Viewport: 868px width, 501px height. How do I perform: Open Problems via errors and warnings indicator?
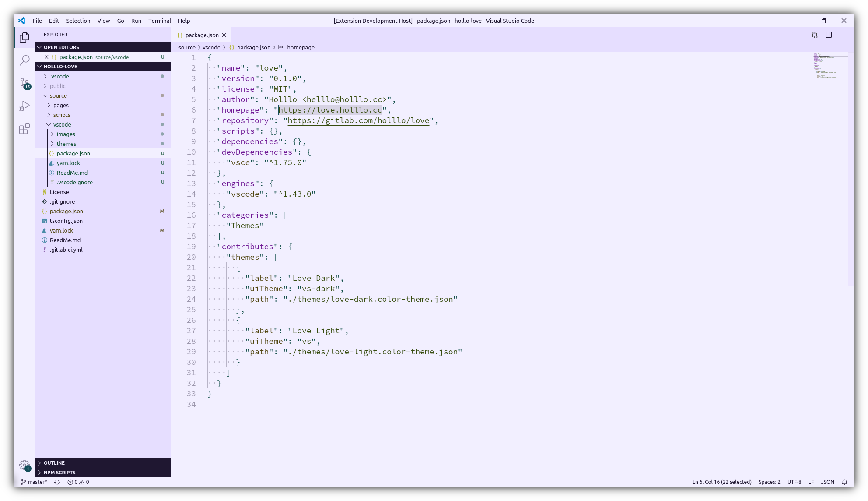78,482
